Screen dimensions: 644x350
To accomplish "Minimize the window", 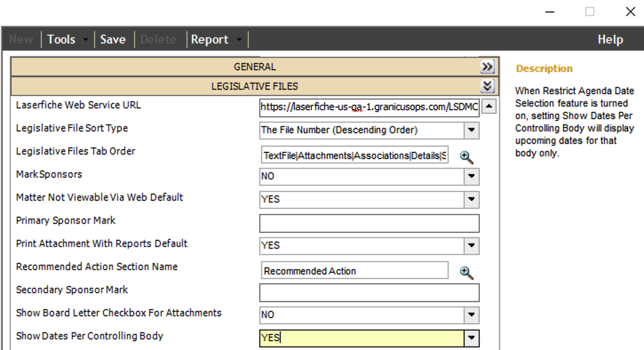I will tap(550, 12).
